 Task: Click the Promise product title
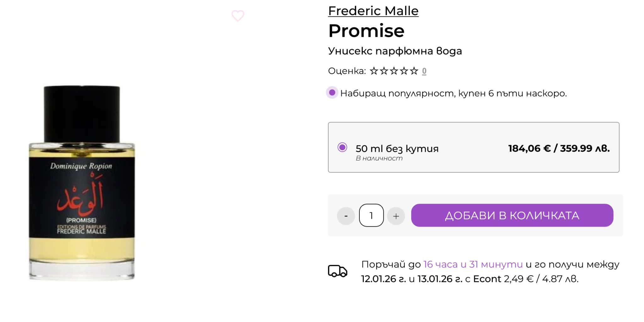pyautogui.click(x=366, y=31)
